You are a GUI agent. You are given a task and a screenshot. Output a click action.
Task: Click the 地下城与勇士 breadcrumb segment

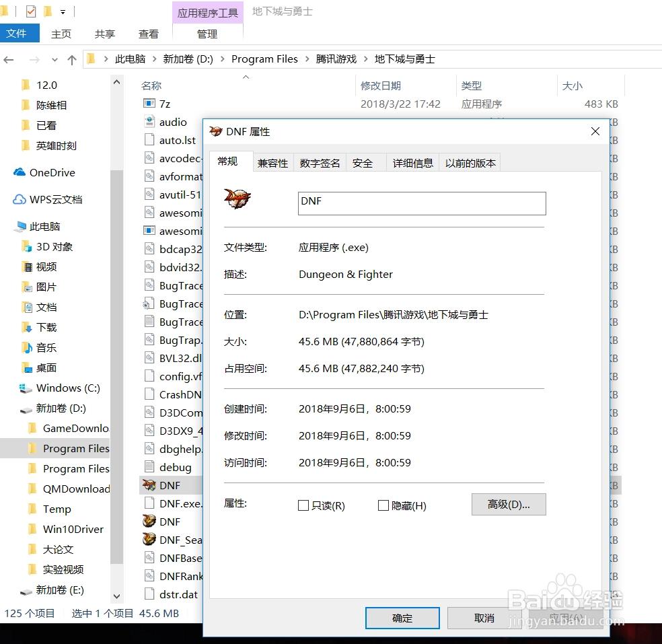click(404, 59)
